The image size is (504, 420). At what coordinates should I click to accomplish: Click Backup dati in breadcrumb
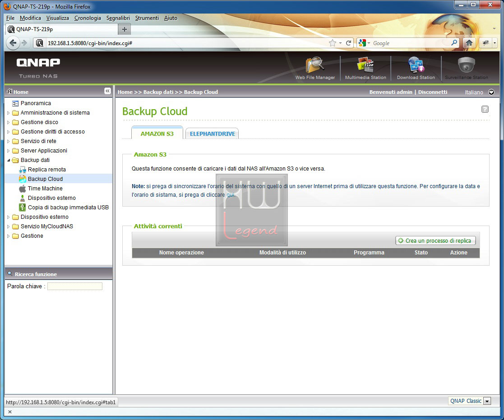[158, 92]
